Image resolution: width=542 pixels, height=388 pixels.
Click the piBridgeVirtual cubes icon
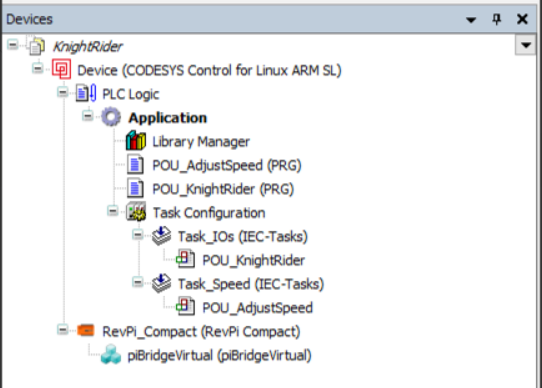point(111,355)
